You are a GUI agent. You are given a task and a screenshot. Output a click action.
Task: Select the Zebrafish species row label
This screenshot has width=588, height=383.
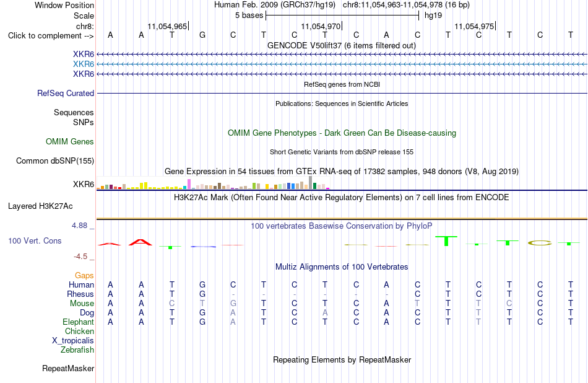pos(77,350)
